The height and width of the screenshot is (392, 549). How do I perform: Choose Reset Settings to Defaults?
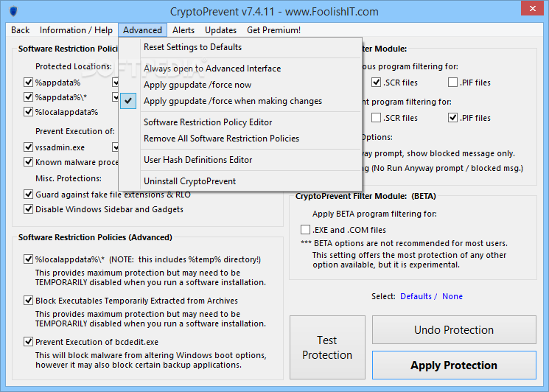[240, 47]
